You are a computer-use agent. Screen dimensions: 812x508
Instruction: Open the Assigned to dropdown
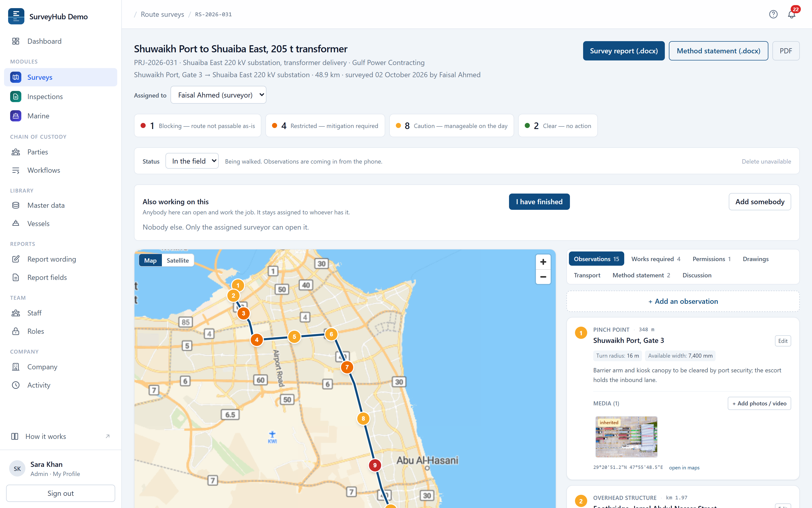pyautogui.click(x=218, y=95)
